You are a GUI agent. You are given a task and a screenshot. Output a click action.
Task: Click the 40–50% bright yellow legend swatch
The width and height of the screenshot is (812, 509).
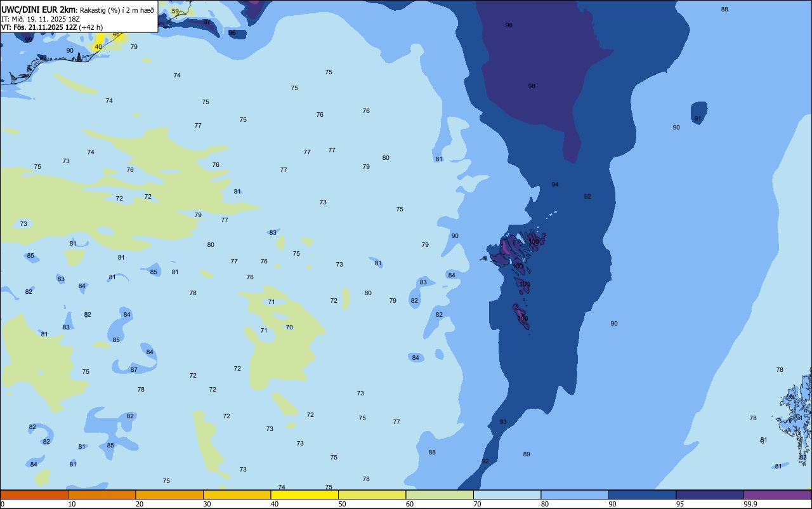point(304,494)
